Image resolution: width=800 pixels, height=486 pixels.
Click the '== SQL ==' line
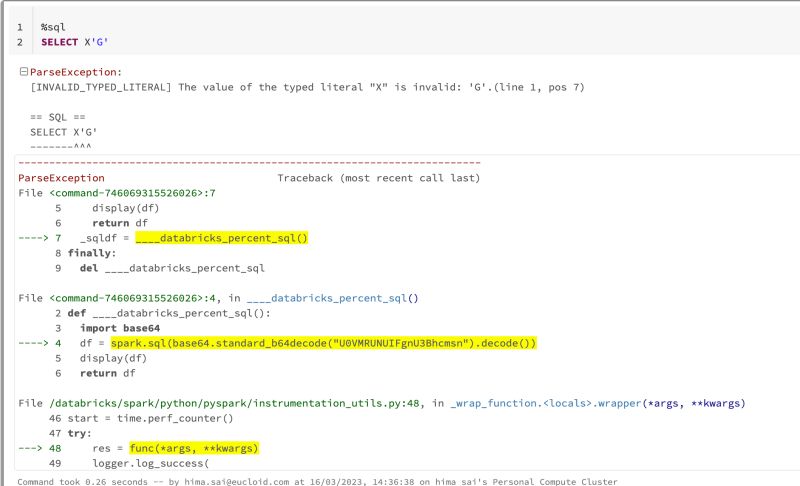click(x=58, y=117)
